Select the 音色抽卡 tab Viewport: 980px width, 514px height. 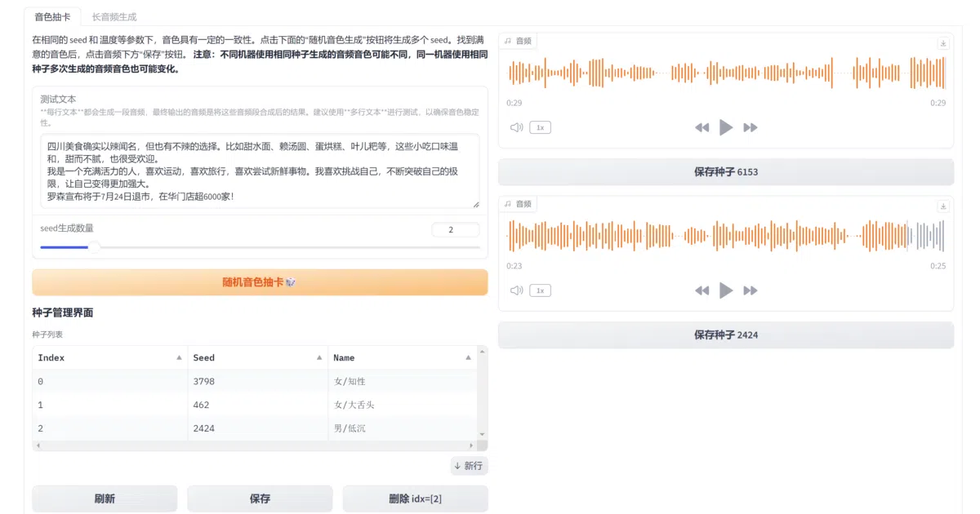[52, 16]
